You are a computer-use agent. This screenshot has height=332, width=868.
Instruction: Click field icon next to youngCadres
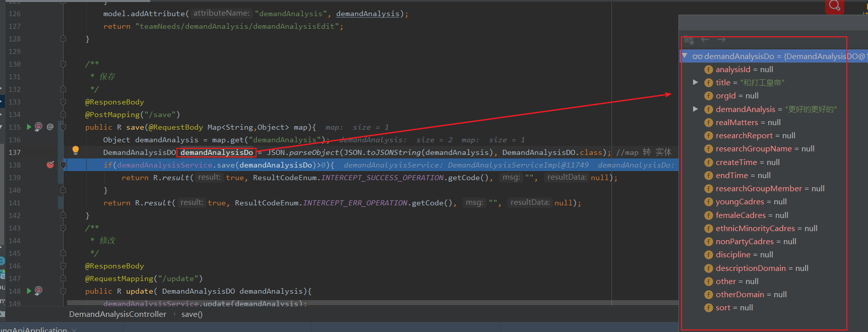709,202
